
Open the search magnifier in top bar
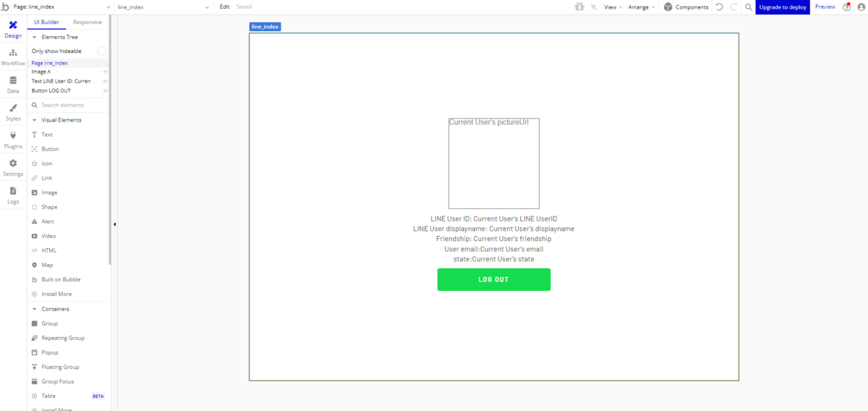pos(749,7)
